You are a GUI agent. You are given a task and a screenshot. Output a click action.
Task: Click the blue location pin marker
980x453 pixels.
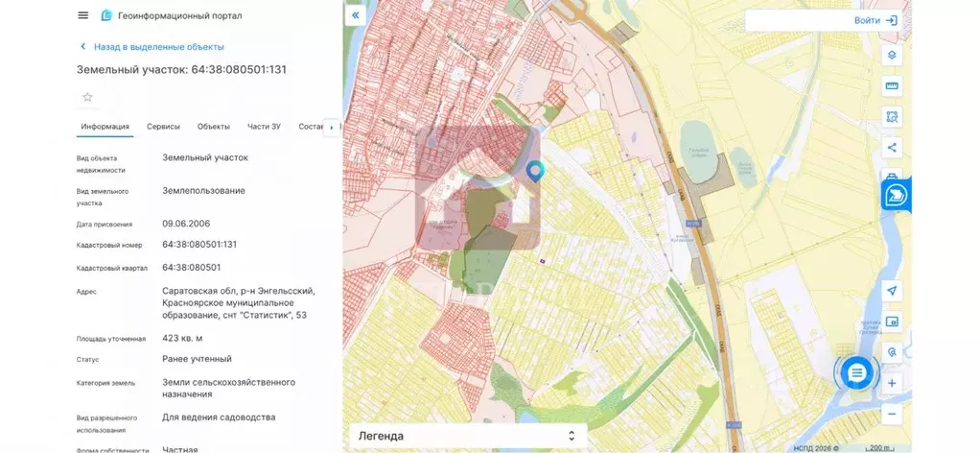[535, 171]
